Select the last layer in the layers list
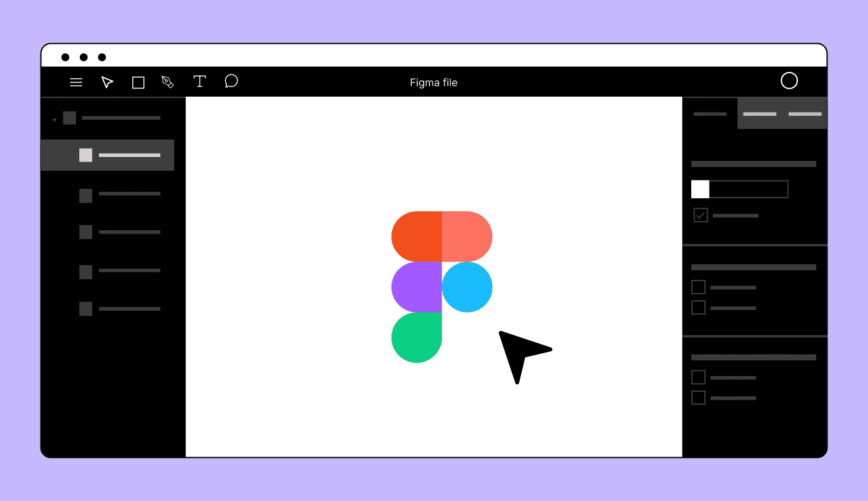Screen dimensions: 868x501 click(x=120, y=309)
